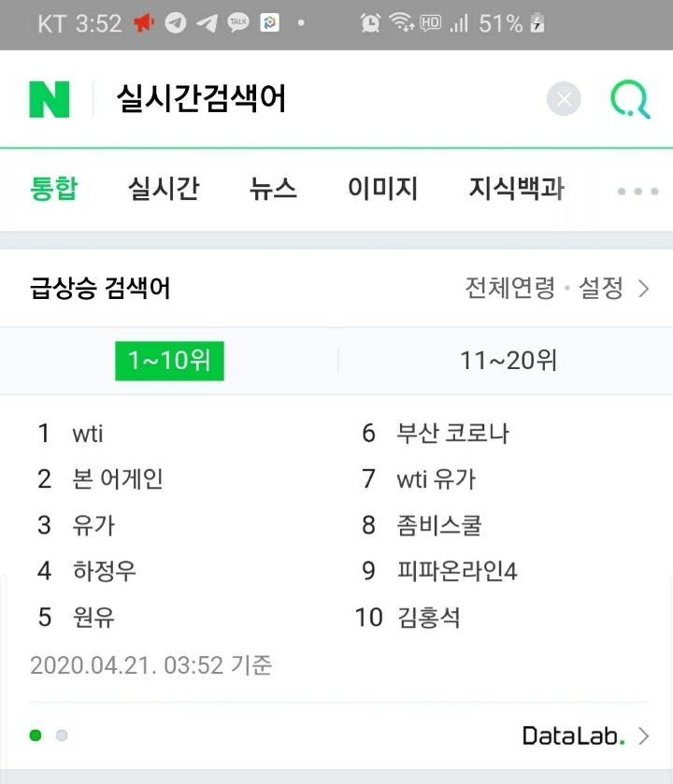Tap the KakaoTalk notification icon

[238, 22]
